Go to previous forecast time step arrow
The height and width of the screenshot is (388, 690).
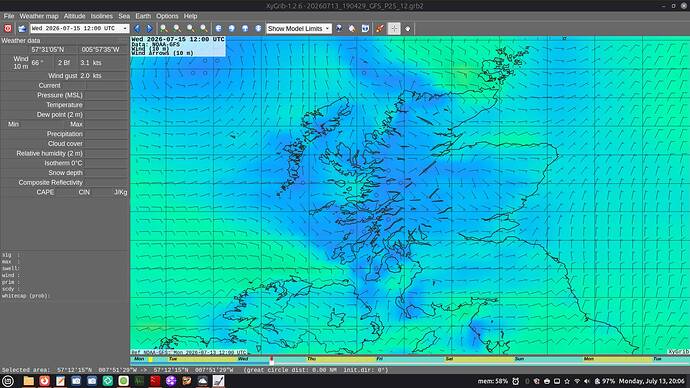pyautogui.click(x=137, y=28)
